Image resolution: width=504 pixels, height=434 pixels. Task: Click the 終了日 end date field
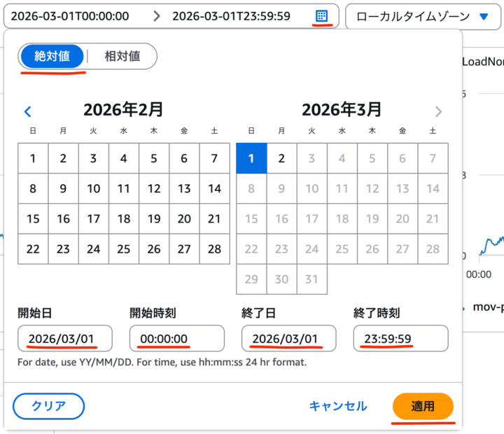pos(288,339)
